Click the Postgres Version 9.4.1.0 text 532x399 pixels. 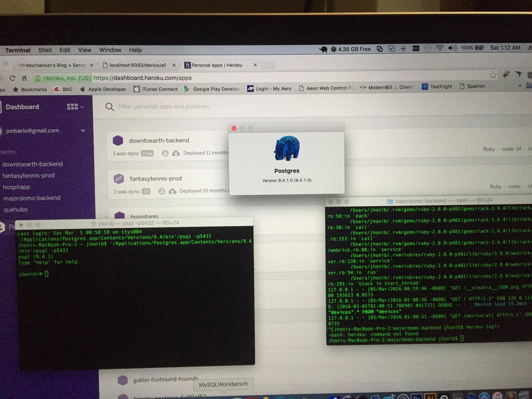coord(287,180)
